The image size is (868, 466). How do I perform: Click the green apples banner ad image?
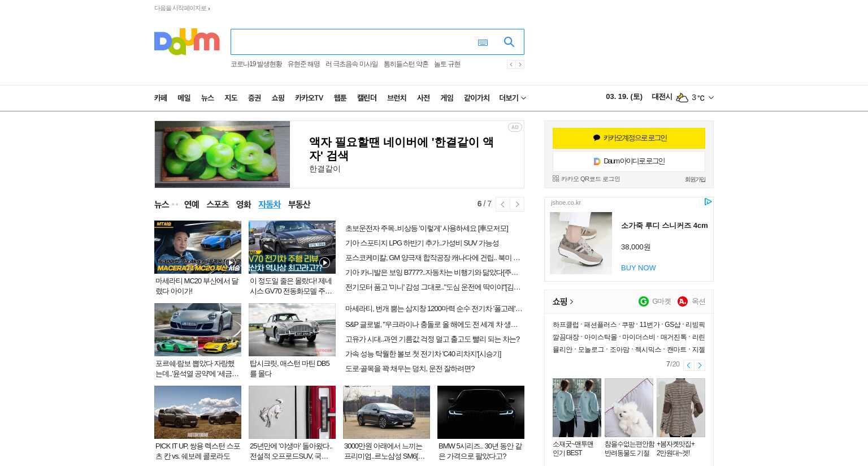click(x=222, y=154)
